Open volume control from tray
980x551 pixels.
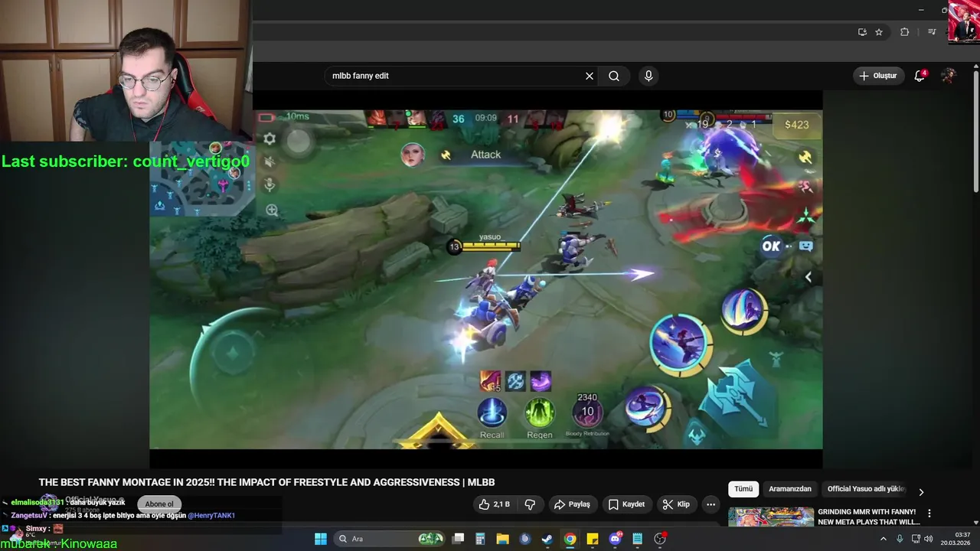pyautogui.click(x=929, y=539)
